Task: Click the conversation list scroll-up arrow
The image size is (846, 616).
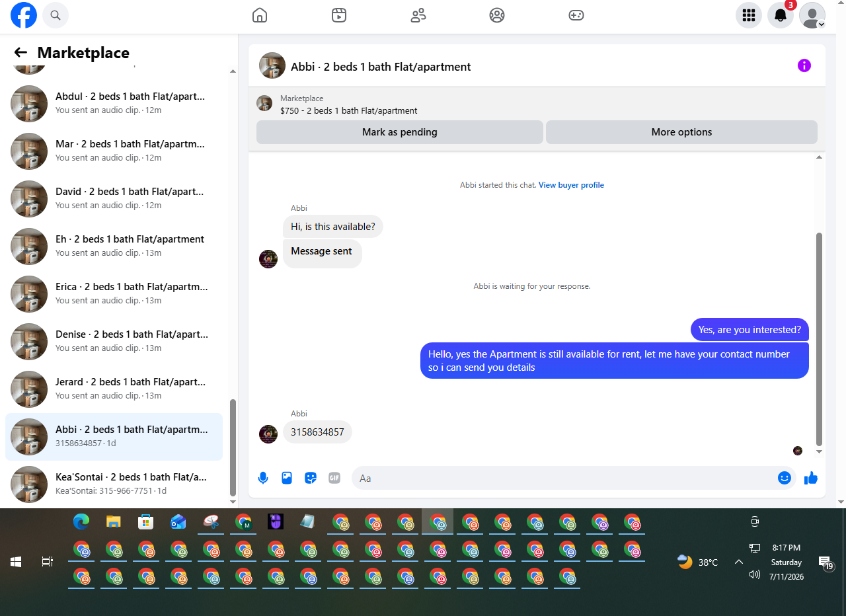Action: coord(233,71)
